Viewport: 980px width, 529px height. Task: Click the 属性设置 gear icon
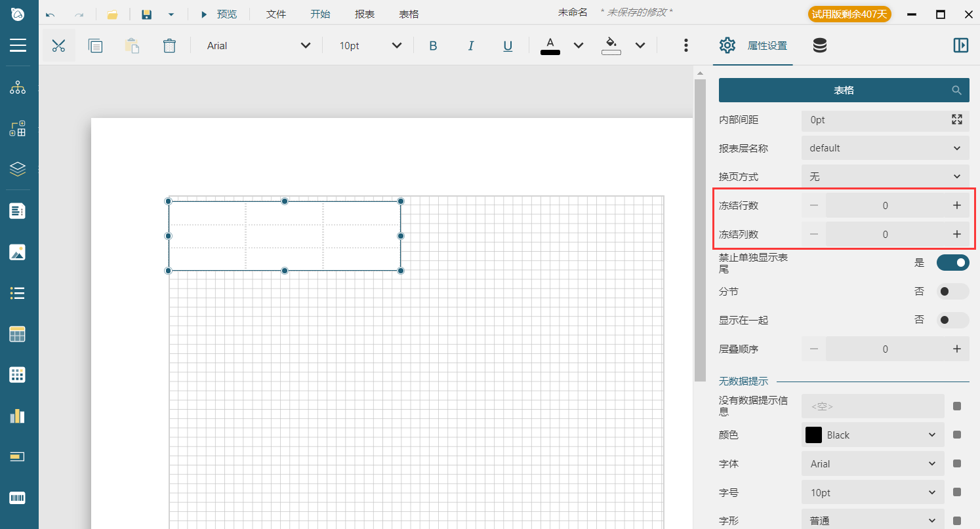[x=727, y=45]
